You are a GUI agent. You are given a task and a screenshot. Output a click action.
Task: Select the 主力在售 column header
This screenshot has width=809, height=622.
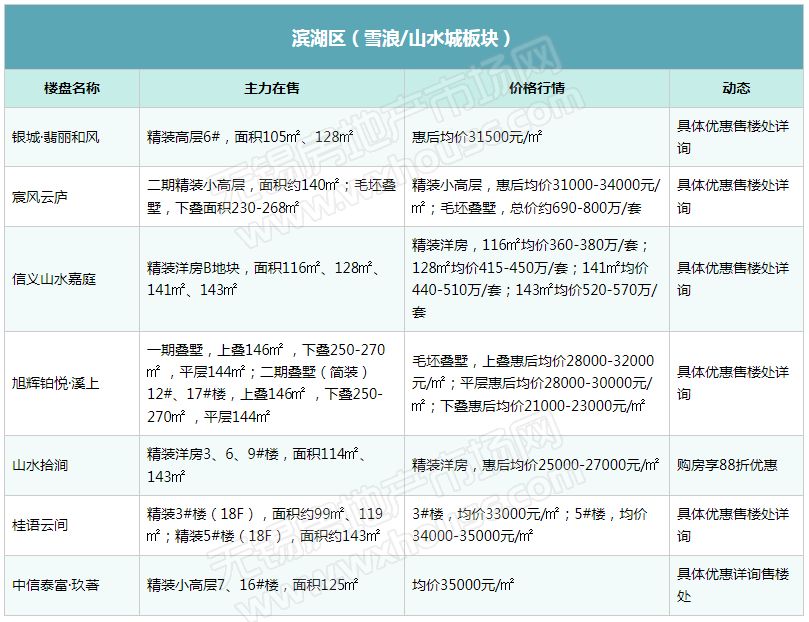point(271,89)
